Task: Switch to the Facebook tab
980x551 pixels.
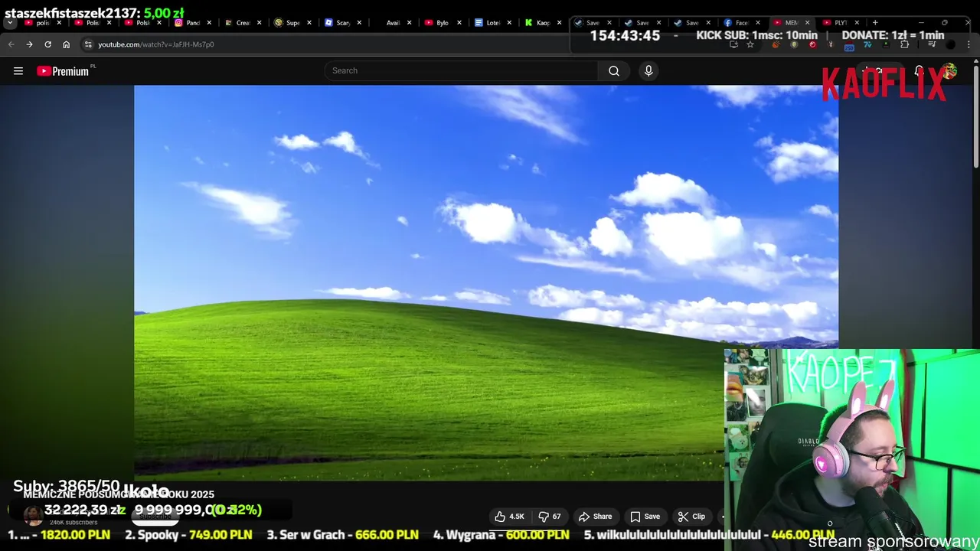Action: pos(740,23)
